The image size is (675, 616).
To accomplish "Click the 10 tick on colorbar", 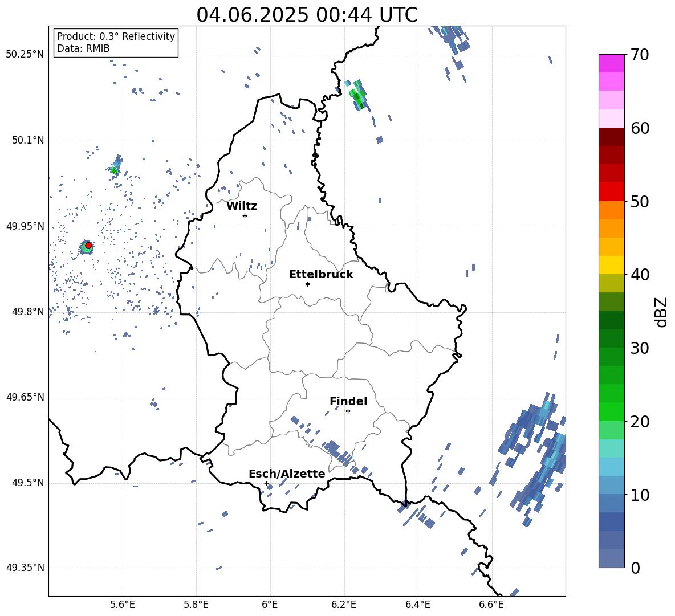I will click(639, 495).
